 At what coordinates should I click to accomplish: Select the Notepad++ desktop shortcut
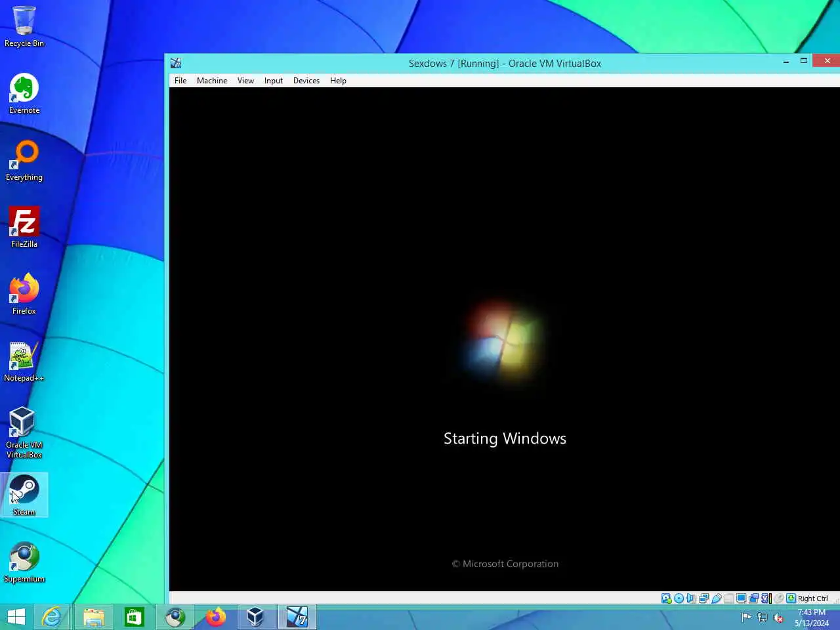[24, 362]
